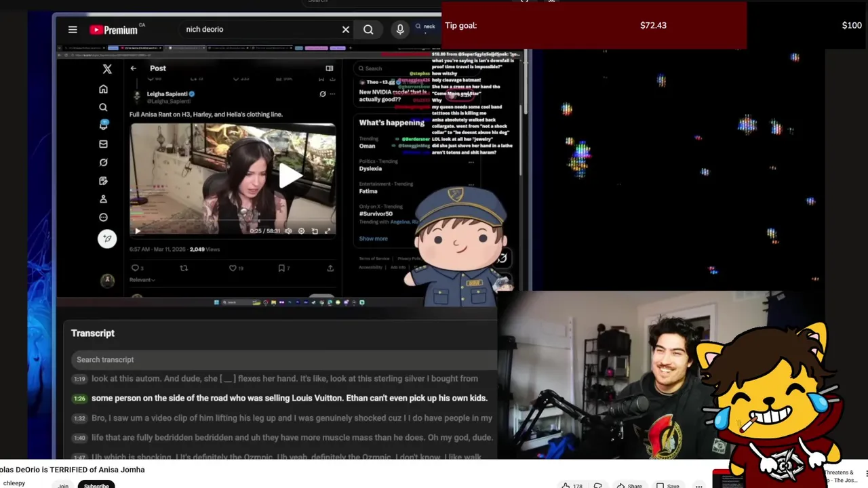Image resolution: width=868 pixels, height=488 pixels.
Task: Open Grok in the X sidebar
Action: pos(103,162)
